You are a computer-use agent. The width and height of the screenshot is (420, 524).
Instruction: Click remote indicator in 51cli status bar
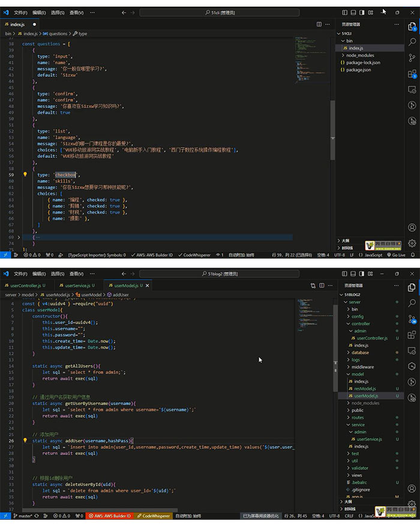coord(5,254)
